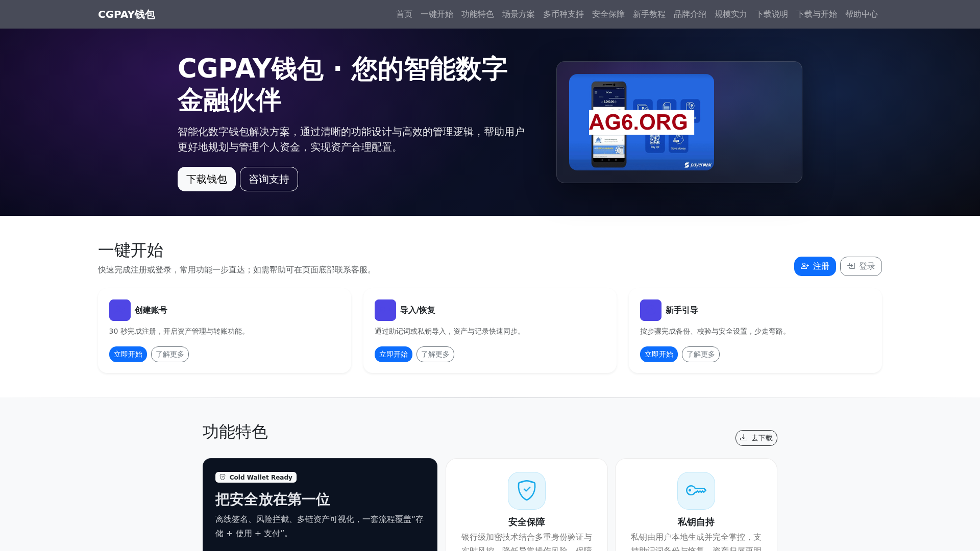This screenshot has height=551, width=980.
Task: Click 了解更多 in 新手引导 card
Action: click(x=701, y=354)
